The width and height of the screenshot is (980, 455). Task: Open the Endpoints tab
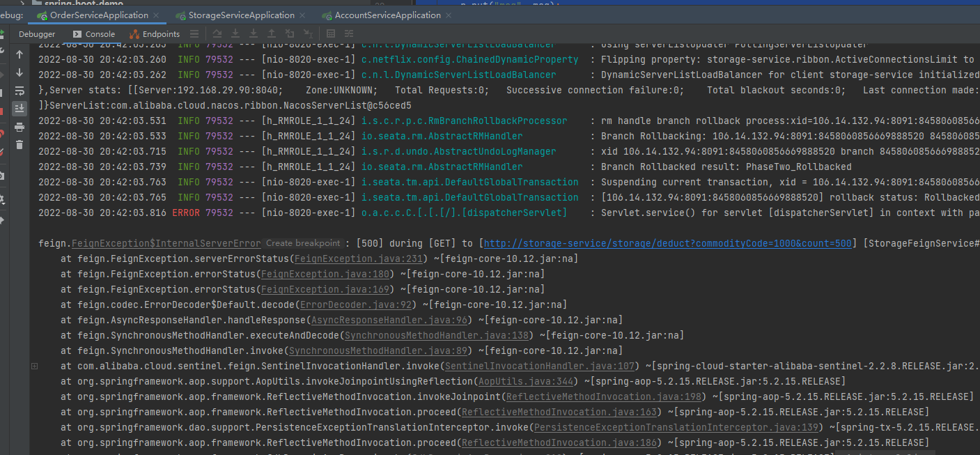[154, 33]
